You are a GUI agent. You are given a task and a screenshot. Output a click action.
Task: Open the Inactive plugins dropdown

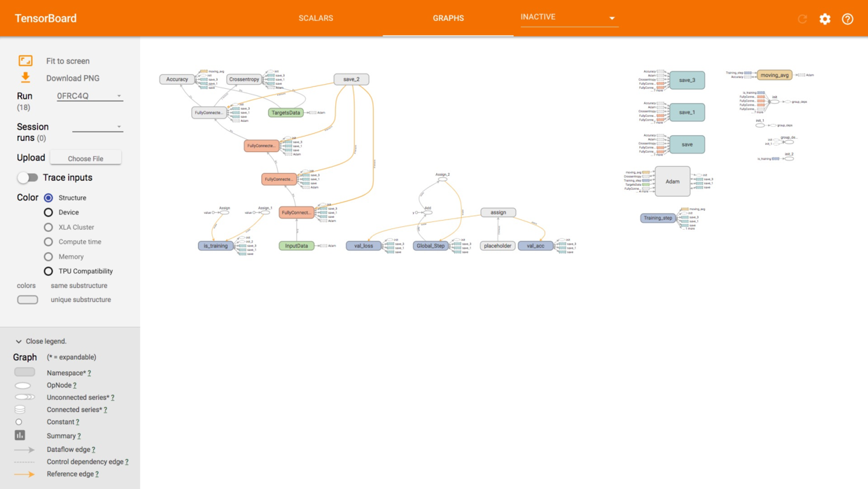(568, 18)
